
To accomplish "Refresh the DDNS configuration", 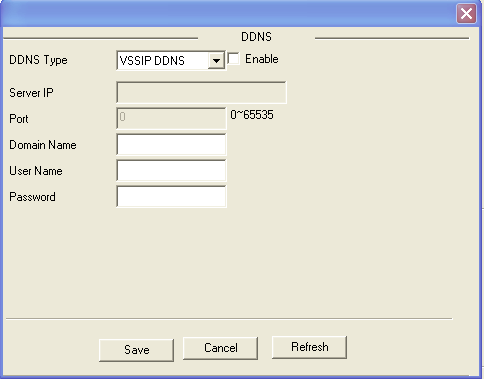I will click(309, 347).
